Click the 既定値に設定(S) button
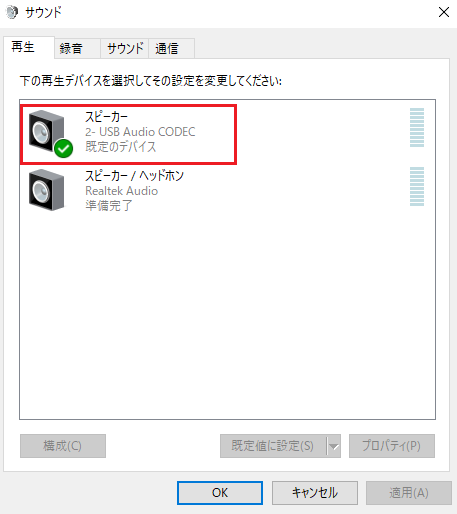The height and width of the screenshot is (514, 457). [273, 446]
